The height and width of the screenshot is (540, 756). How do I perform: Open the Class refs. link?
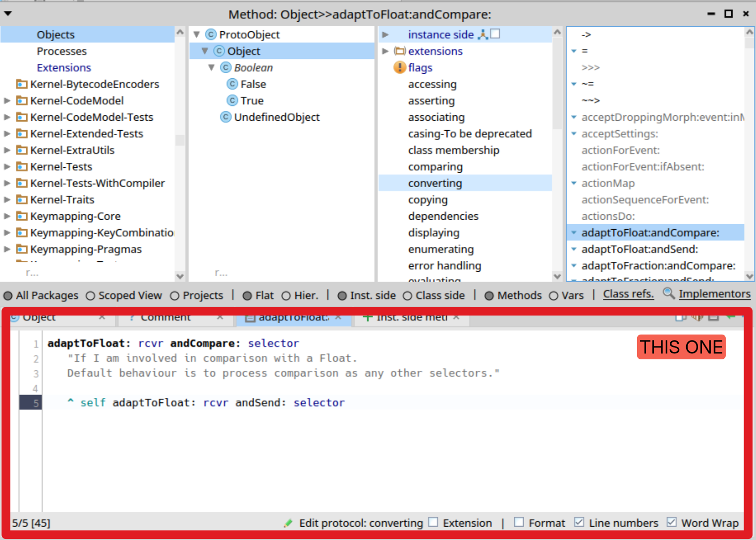pos(628,294)
